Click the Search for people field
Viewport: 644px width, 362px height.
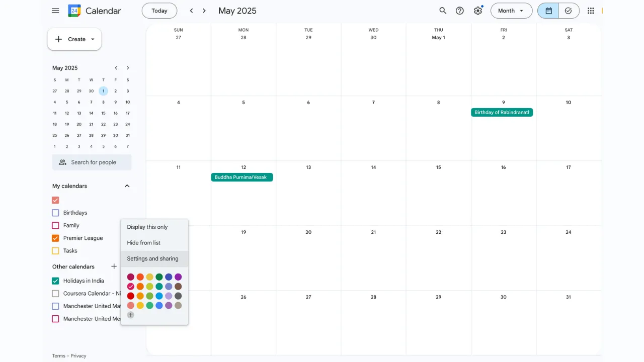[92, 162]
